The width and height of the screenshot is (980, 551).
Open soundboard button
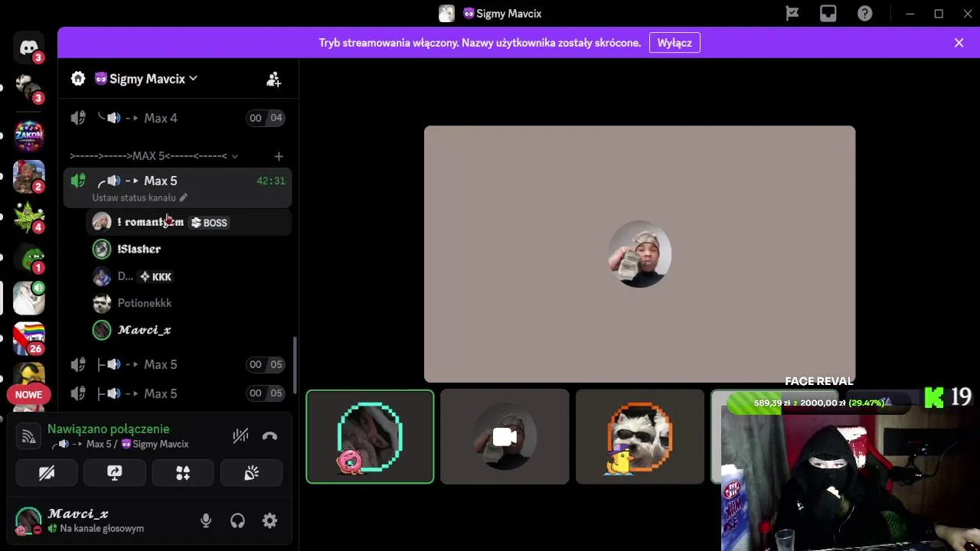pos(251,474)
